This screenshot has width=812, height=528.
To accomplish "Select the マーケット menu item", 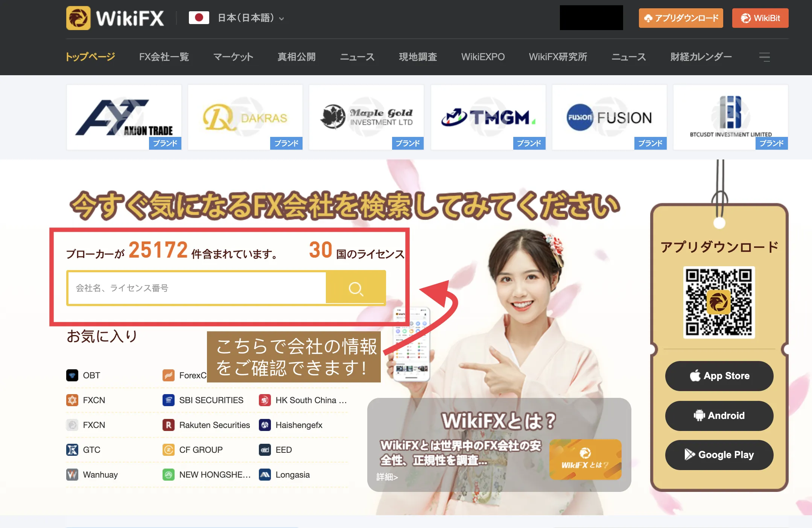I will (x=233, y=57).
